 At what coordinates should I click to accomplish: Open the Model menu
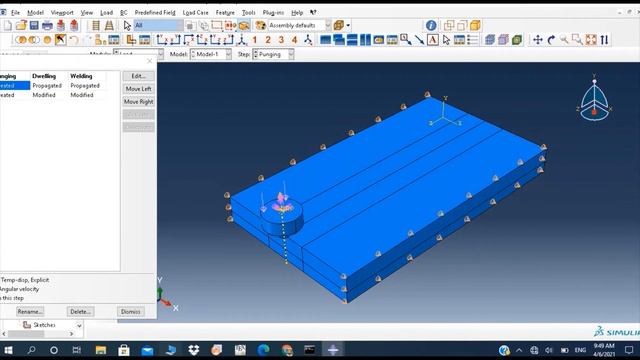(35, 13)
